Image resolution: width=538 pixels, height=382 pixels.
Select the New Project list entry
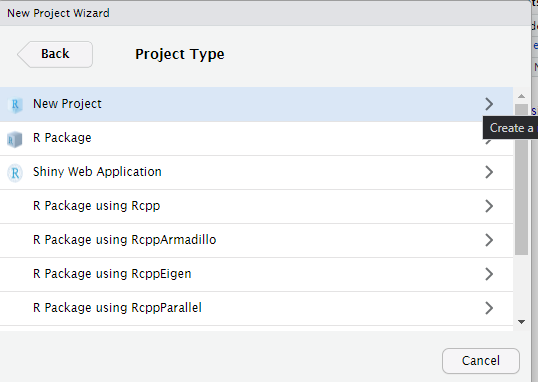256,104
